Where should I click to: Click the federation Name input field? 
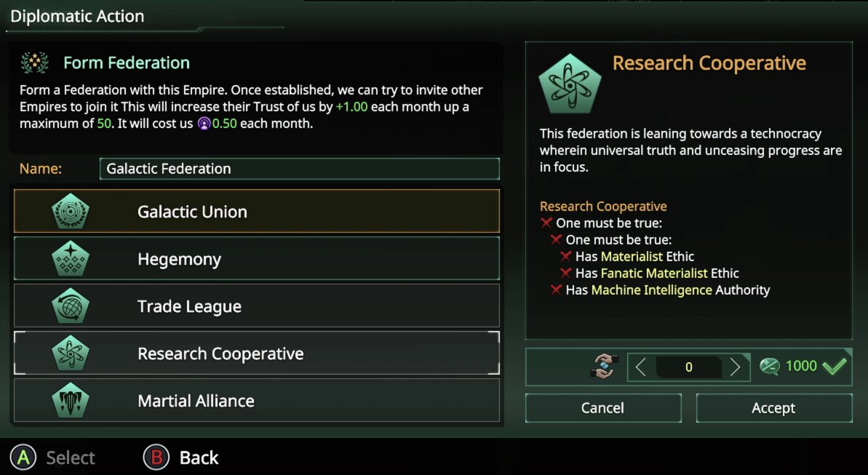point(300,168)
